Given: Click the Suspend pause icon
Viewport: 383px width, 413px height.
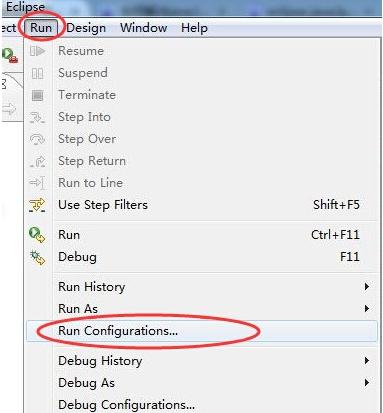Looking at the screenshot, I should pos(37,73).
